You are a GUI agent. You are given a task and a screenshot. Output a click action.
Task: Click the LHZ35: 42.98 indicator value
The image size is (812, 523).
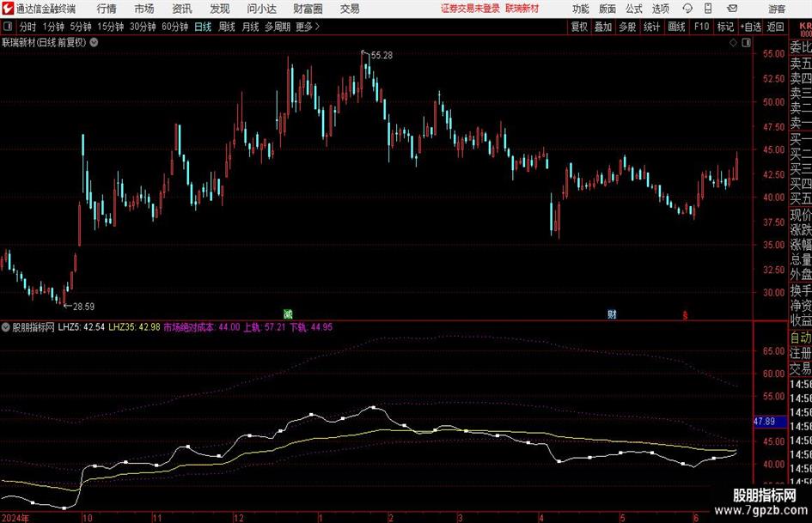pyautogui.click(x=134, y=327)
